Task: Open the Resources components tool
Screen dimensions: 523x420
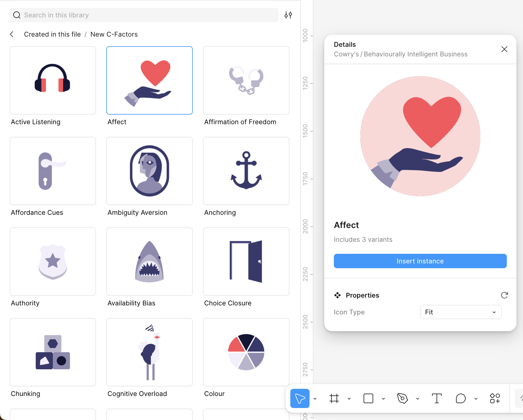Action: point(495,398)
